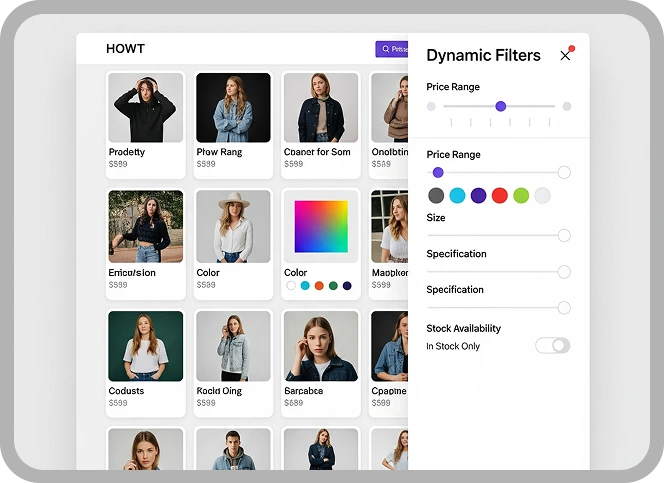The width and height of the screenshot is (664, 483).
Task: Click the Sarcabce product title
Action: tap(304, 391)
